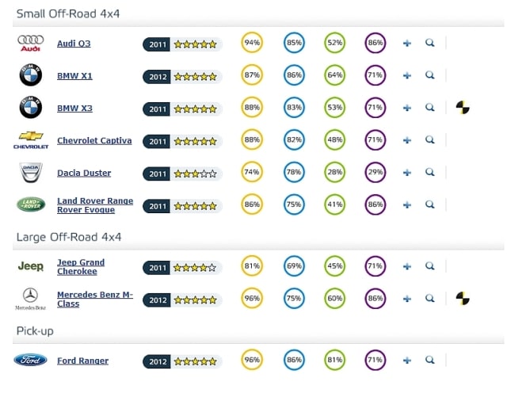Open the Audi Q3 link

click(74, 44)
